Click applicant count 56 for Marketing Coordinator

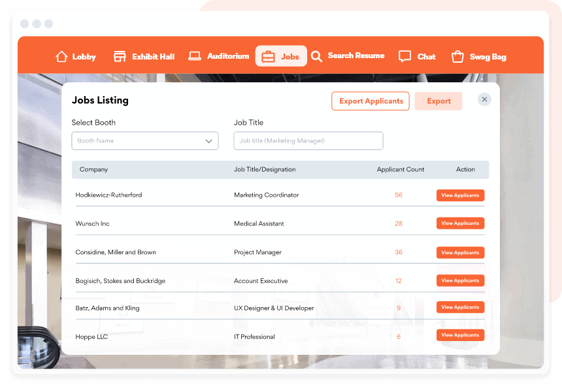coord(399,195)
